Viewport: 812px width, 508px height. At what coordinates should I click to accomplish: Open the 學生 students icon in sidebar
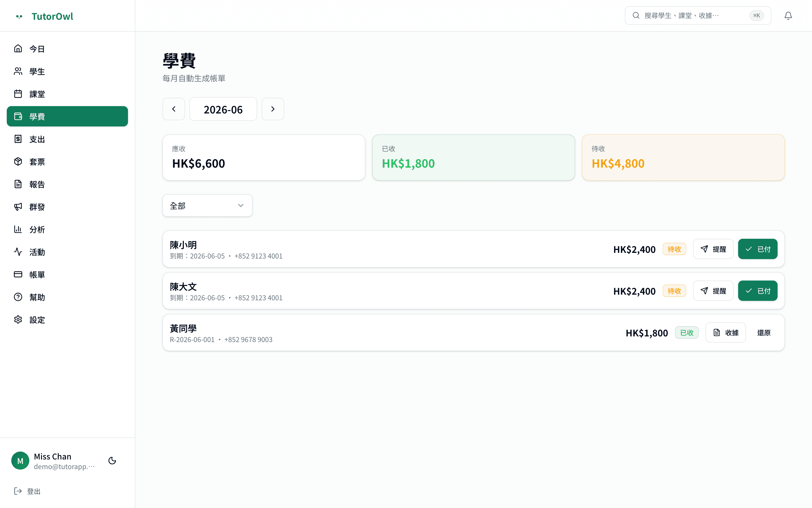pos(18,71)
